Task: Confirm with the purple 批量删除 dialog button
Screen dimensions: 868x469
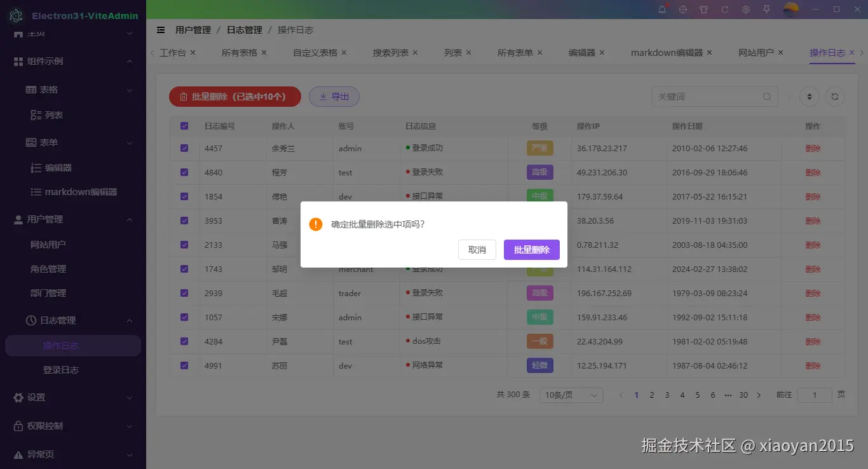Action: tap(532, 250)
